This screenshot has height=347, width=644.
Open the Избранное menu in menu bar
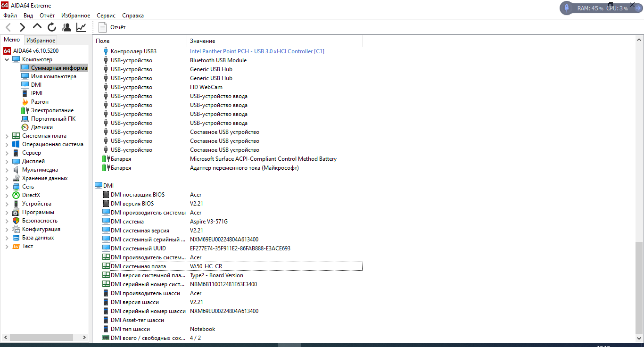point(75,16)
